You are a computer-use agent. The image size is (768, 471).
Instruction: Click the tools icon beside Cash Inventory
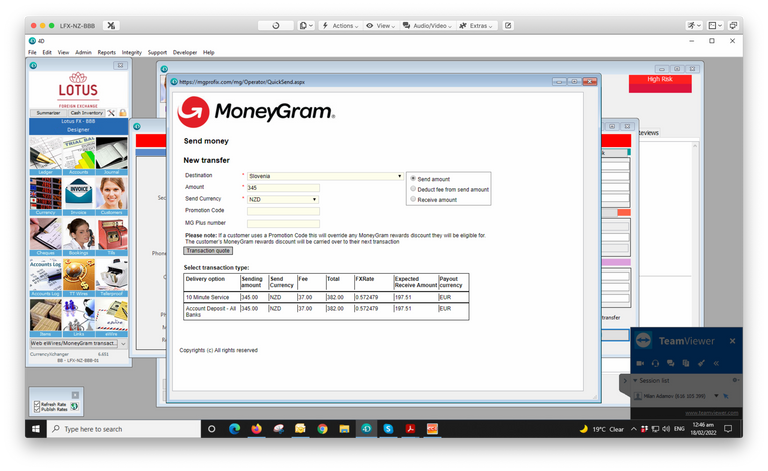tap(111, 113)
